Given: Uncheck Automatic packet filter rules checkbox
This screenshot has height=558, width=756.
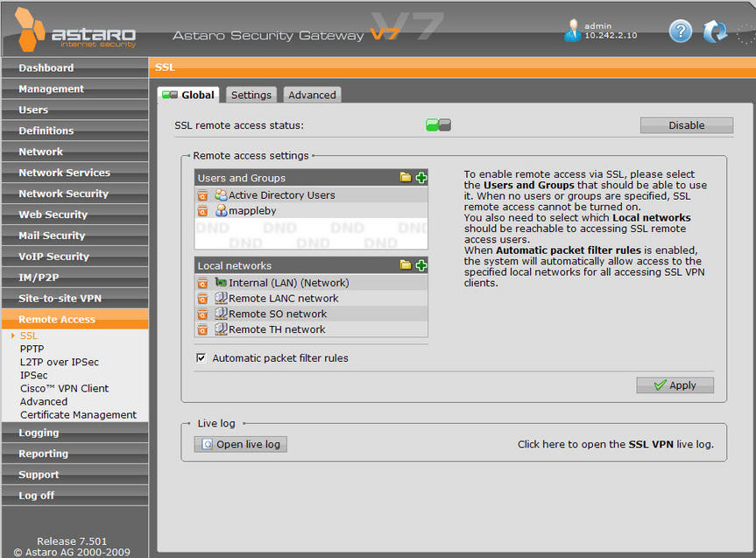Looking at the screenshot, I should tap(201, 358).
